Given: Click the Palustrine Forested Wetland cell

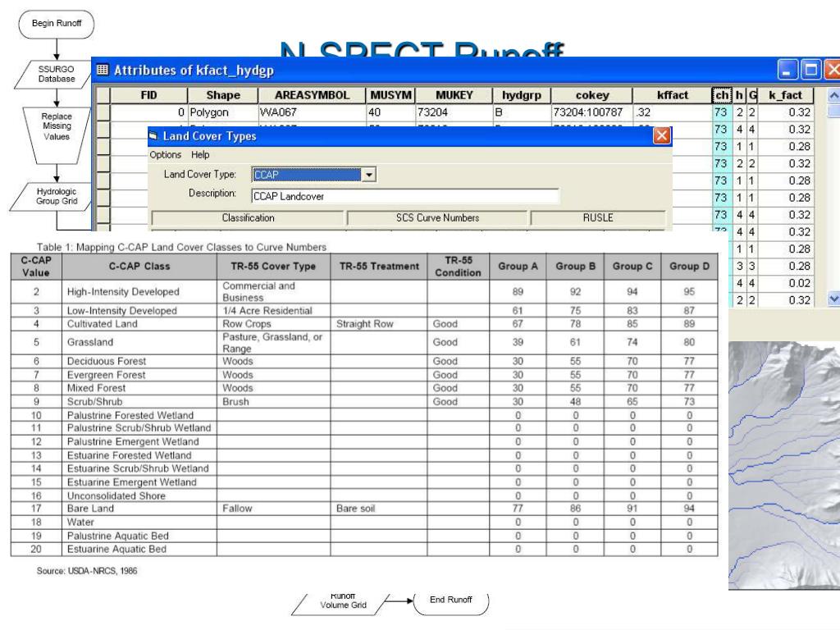Looking at the screenshot, I should (x=139, y=415).
